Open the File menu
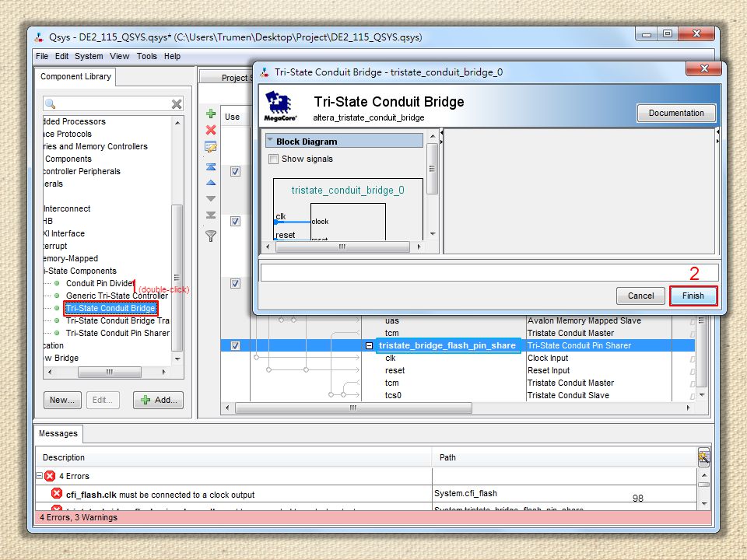 pos(42,56)
